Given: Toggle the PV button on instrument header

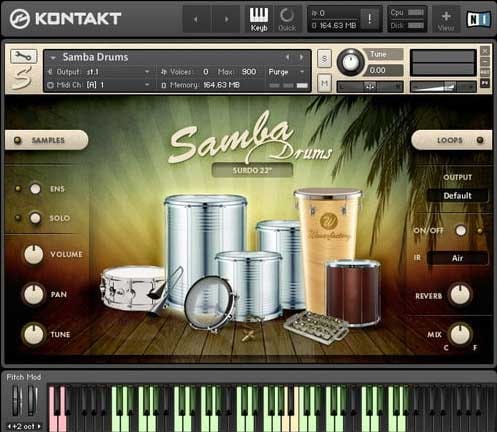Looking at the screenshot, I should pyautogui.click(x=485, y=83).
